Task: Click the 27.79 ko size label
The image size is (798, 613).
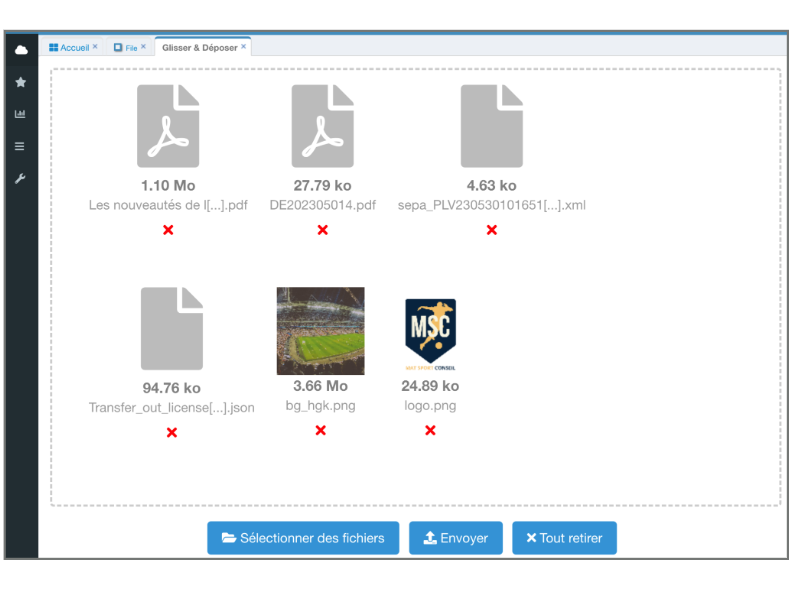Action: [323, 185]
